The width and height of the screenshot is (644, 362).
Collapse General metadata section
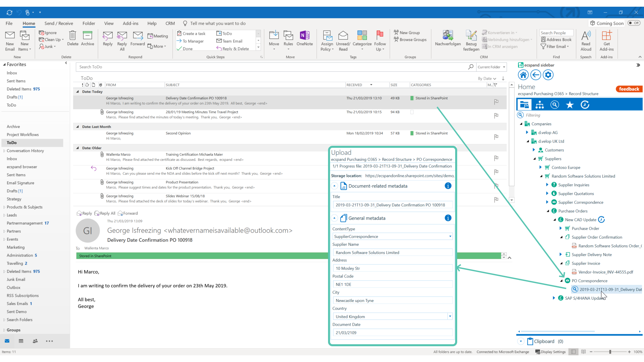(334, 218)
